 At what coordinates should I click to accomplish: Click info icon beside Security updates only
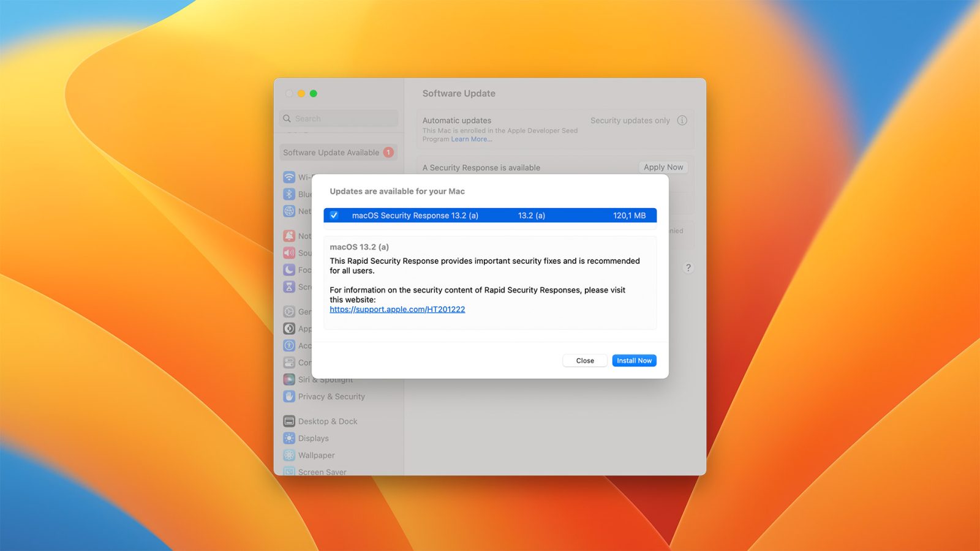point(682,121)
